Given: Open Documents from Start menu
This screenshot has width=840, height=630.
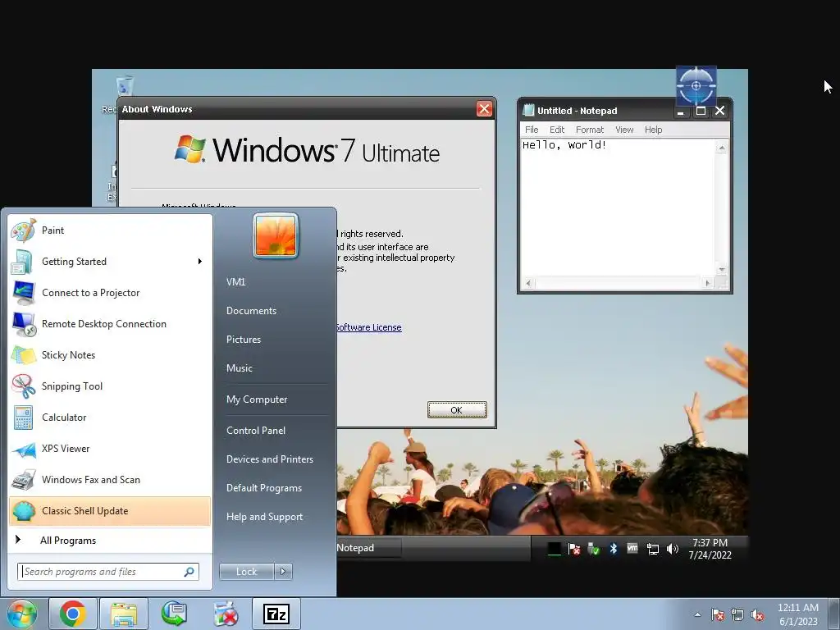Looking at the screenshot, I should pos(251,311).
